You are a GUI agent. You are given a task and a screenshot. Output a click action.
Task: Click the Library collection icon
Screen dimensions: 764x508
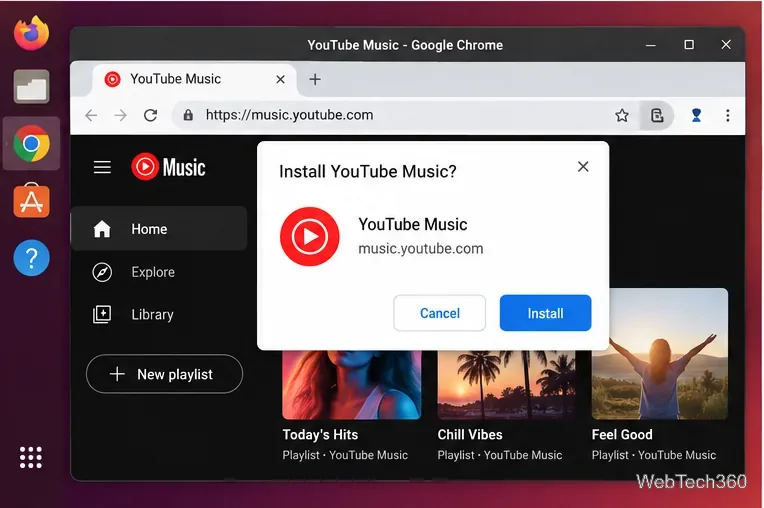click(102, 314)
